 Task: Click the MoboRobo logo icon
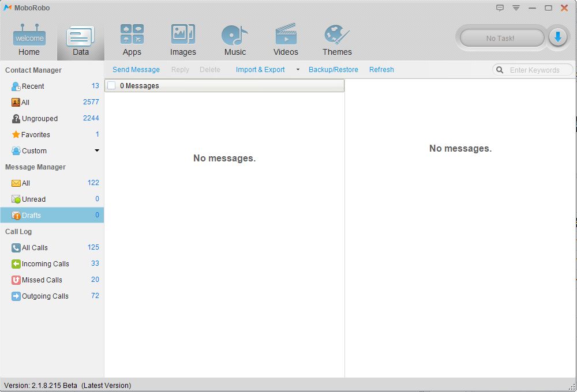(x=8, y=7)
